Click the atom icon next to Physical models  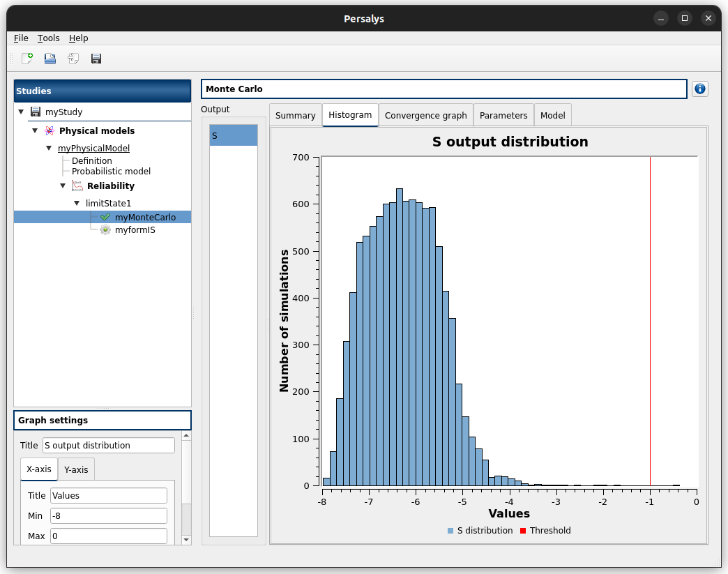pos(49,131)
